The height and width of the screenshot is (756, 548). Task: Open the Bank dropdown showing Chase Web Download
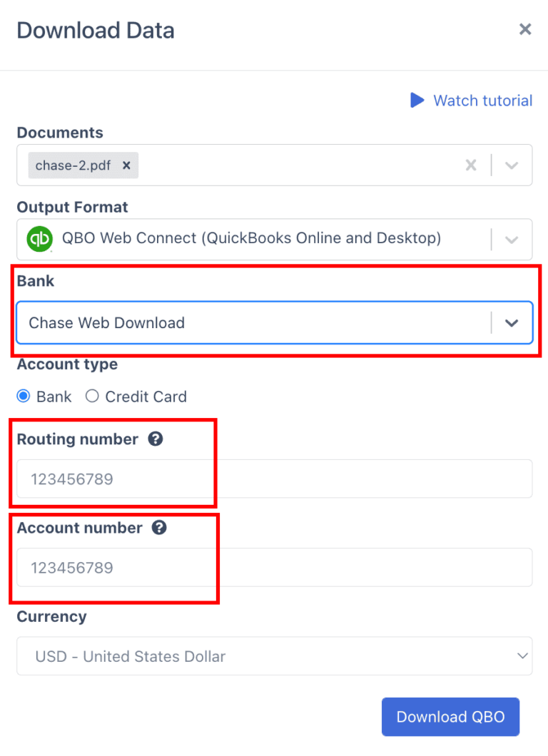275,322
